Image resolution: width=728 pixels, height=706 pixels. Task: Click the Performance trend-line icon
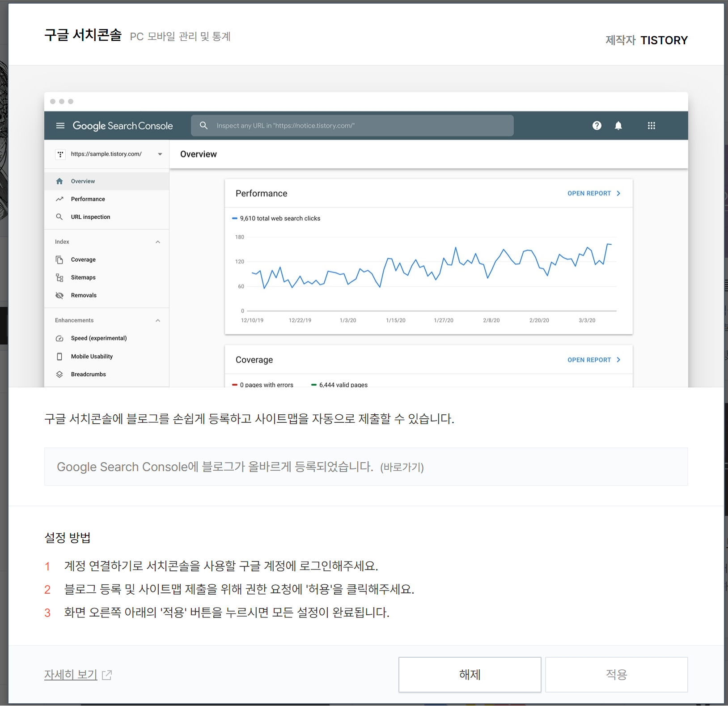[59, 199]
